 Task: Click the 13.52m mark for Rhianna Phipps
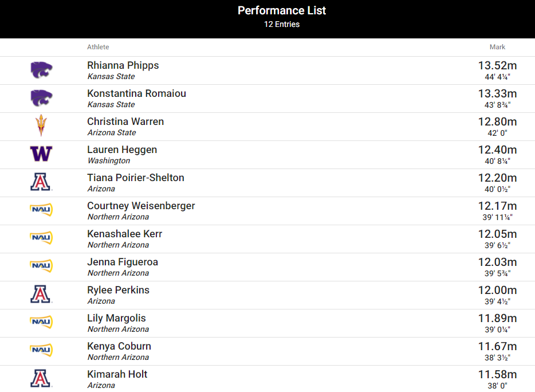pos(497,65)
